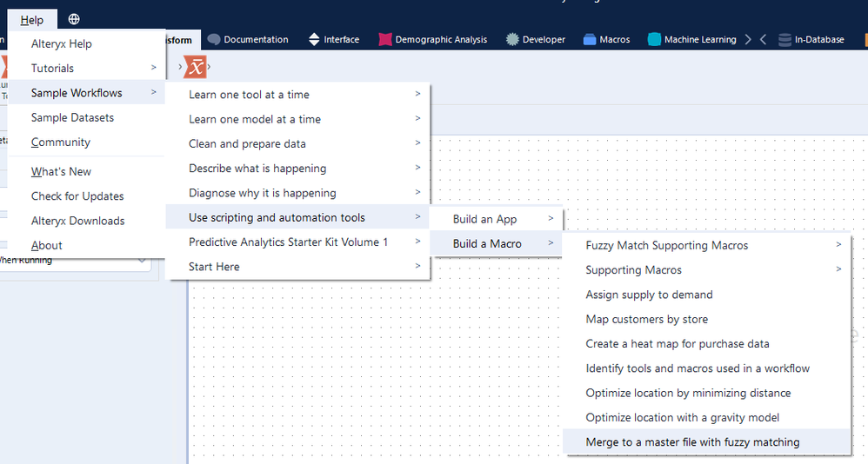The width and height of the screenshot is (868, 464).
Task: Click the Macros folder icon
Action: point(590,39)
